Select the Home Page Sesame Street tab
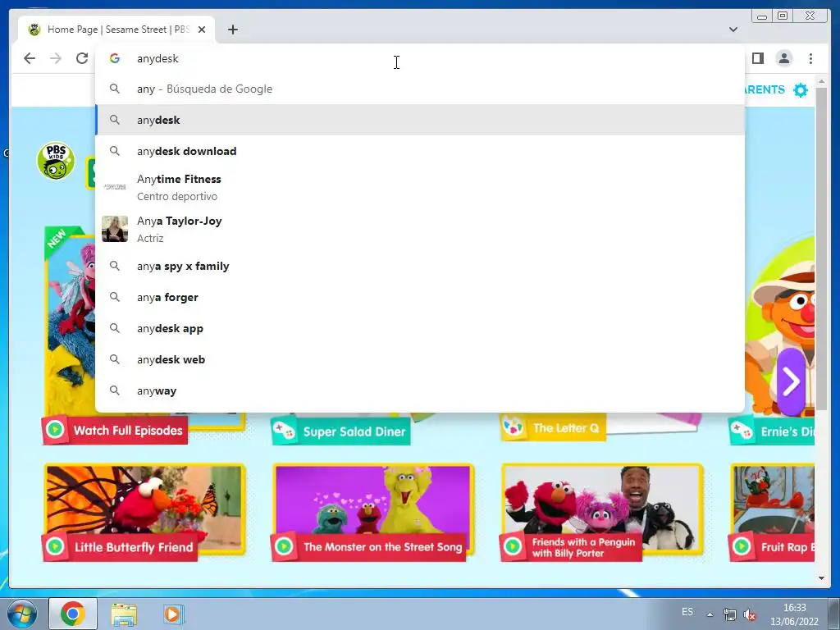Screen dimensions: 840x630 pos(116,30)
